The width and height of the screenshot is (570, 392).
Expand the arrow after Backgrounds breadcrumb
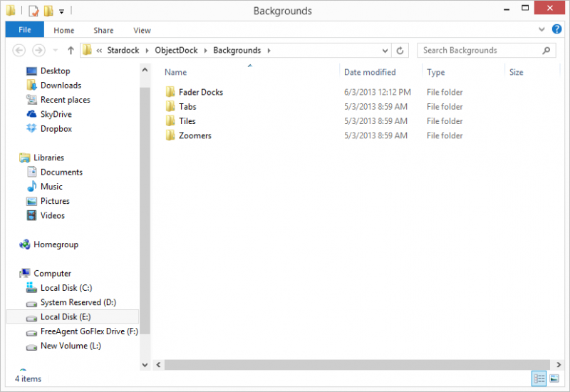click(x=269, y=51)
